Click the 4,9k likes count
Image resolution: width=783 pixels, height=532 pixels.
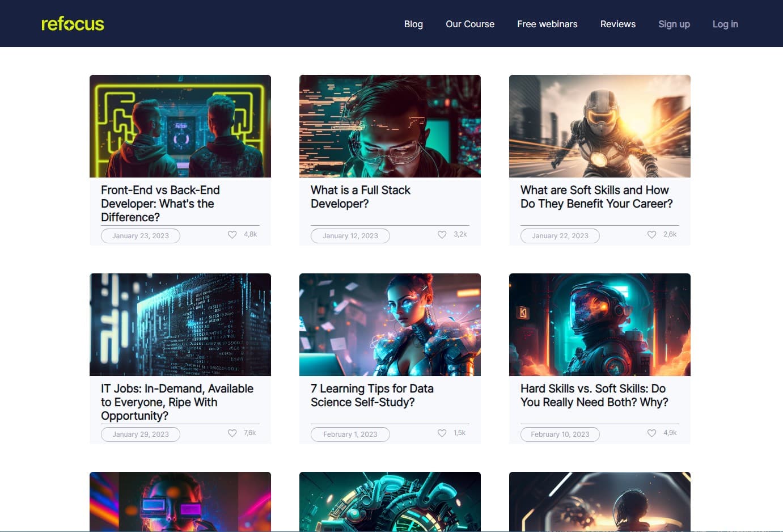[x=670, y=433]
